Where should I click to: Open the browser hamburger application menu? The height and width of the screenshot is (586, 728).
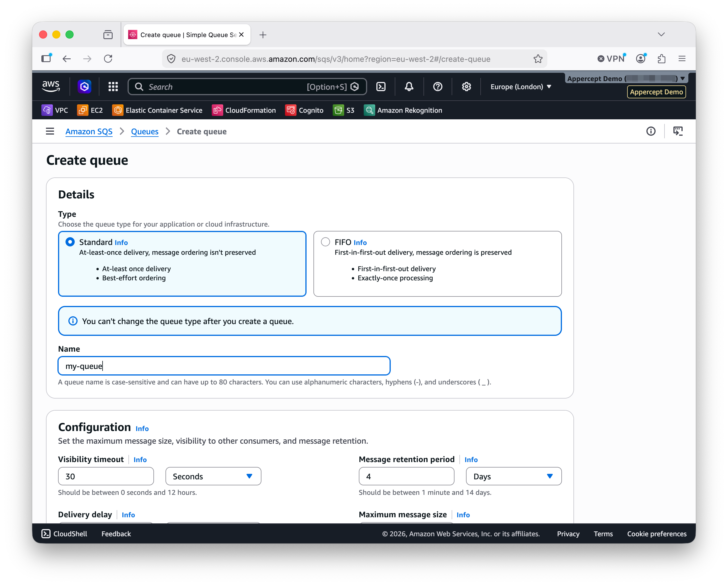[x=682, y=59]
